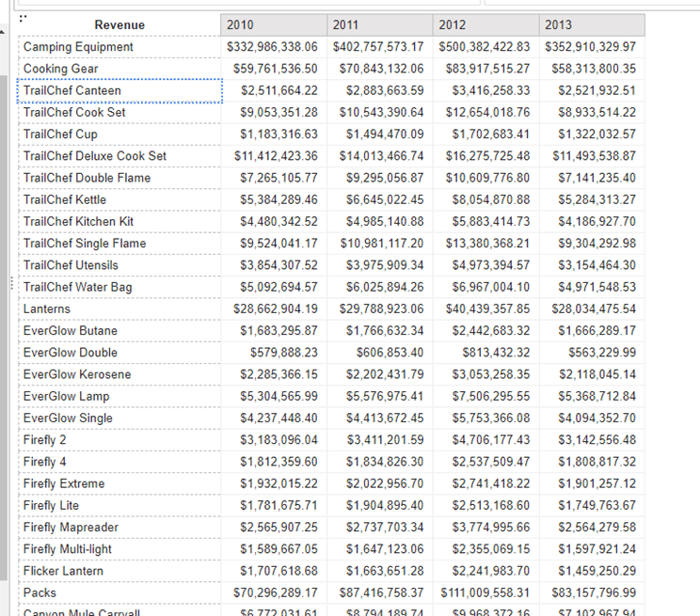
Task: Click EverGlow Single 2013 value $4,094,352.70
Action: point(597,419)
